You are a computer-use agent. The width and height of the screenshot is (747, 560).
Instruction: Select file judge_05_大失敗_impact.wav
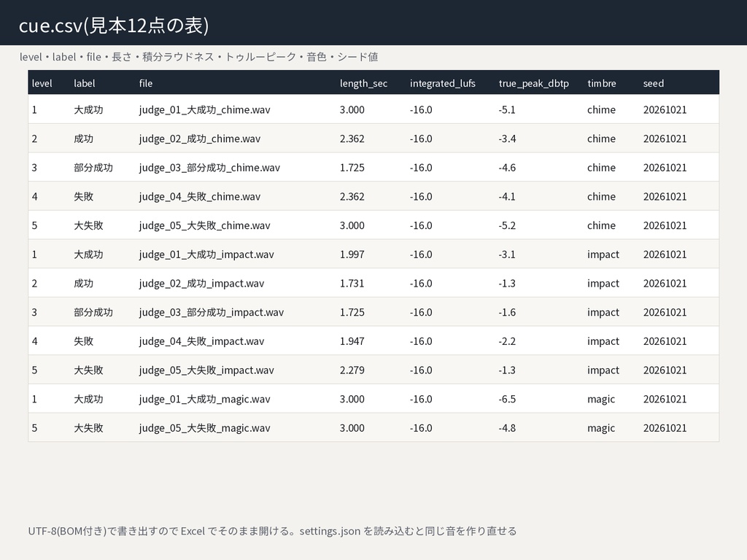coord(206,370)
